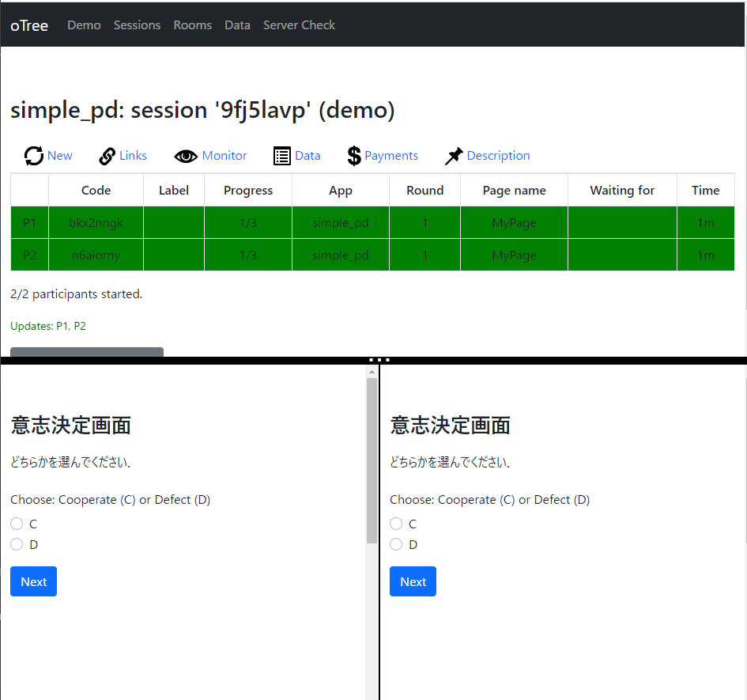Open the Links tab
This screenshot has height=700, width=747.
coord(133,156)
